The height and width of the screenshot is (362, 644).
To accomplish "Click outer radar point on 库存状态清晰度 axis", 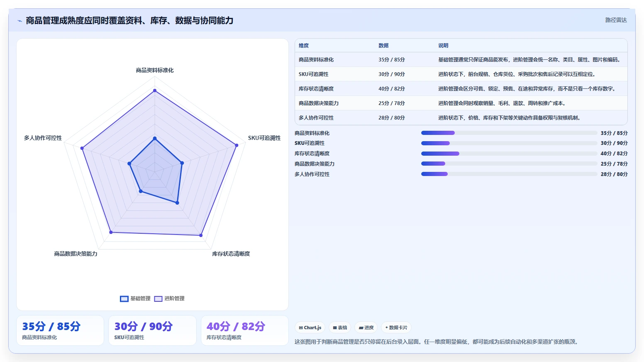I will coord(201,235).
